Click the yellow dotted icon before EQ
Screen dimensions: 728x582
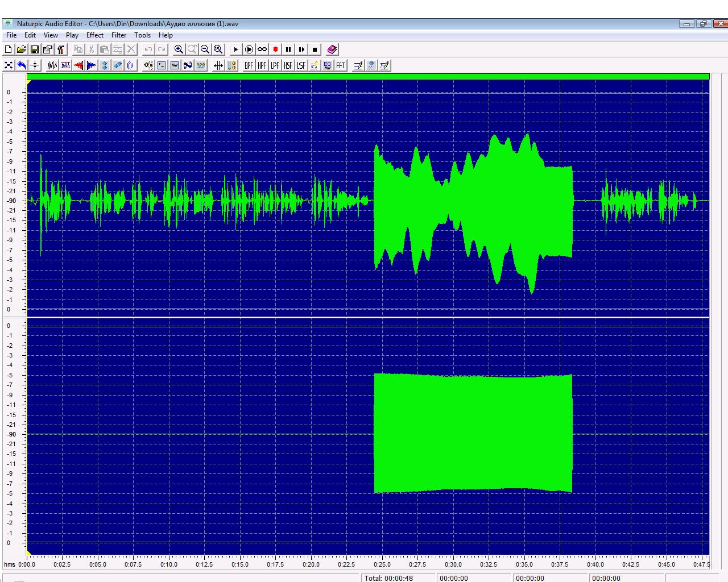tap(315, 65)
